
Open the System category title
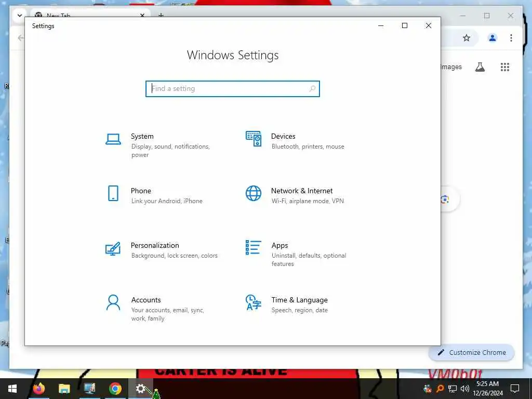point(142,136)
